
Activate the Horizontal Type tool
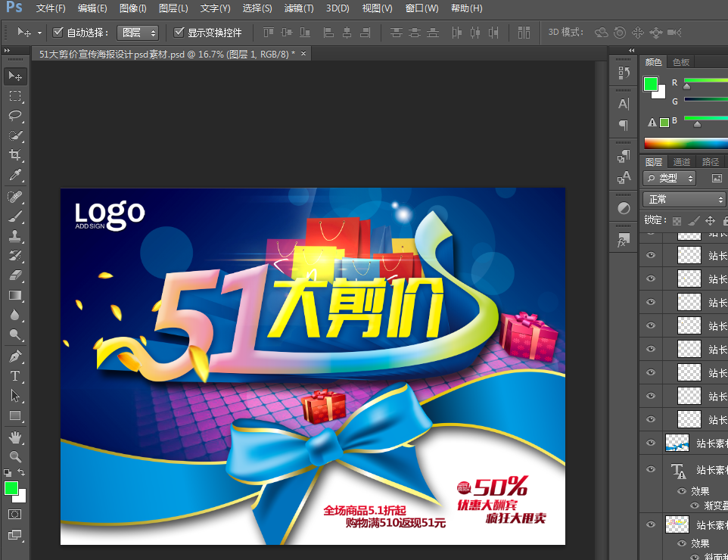pyautogui.click(x=15, y=376)
